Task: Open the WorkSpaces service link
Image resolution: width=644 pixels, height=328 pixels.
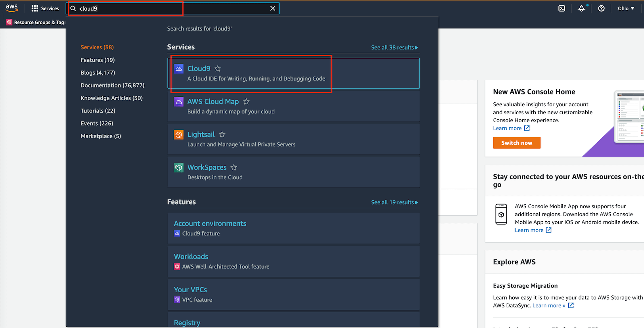Action: click(207, 167)
